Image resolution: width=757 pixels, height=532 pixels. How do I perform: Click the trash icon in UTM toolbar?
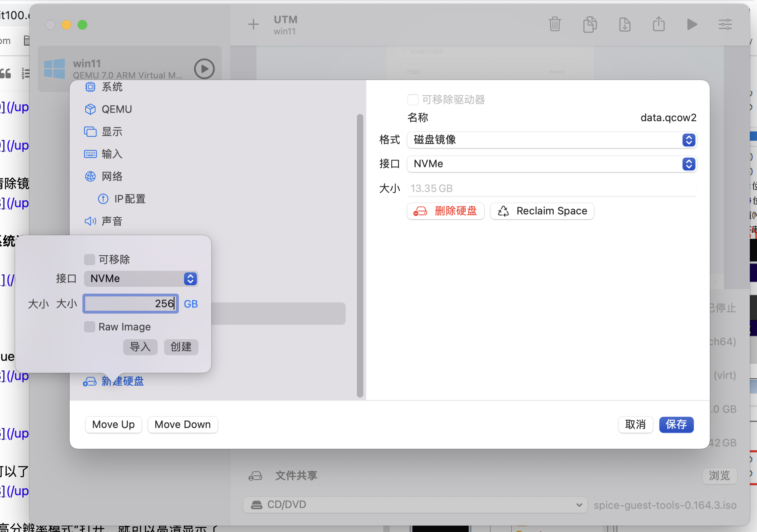tap(555, 24)
